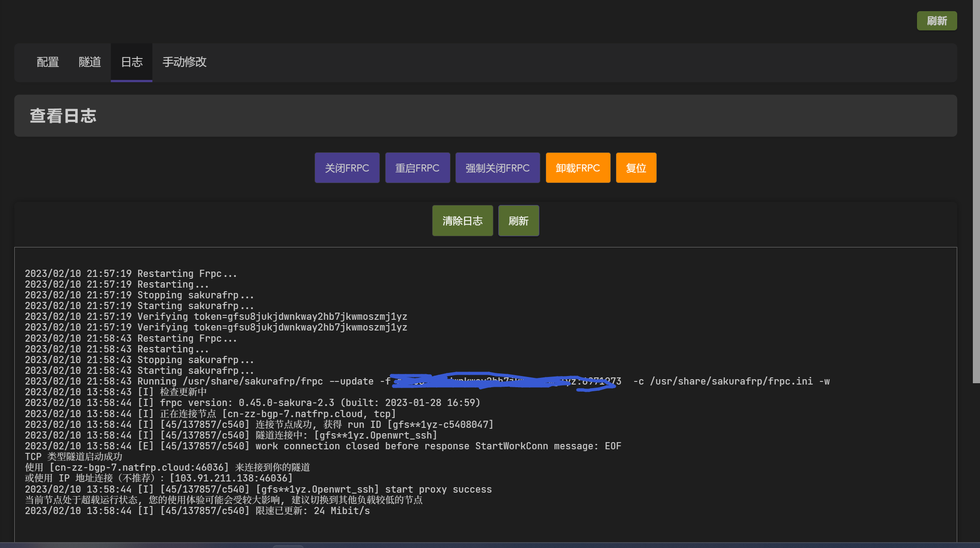This screenshot has height=548, width=980.
Task: Click the orange 卸载FRPC button
Action: [578, 168]
